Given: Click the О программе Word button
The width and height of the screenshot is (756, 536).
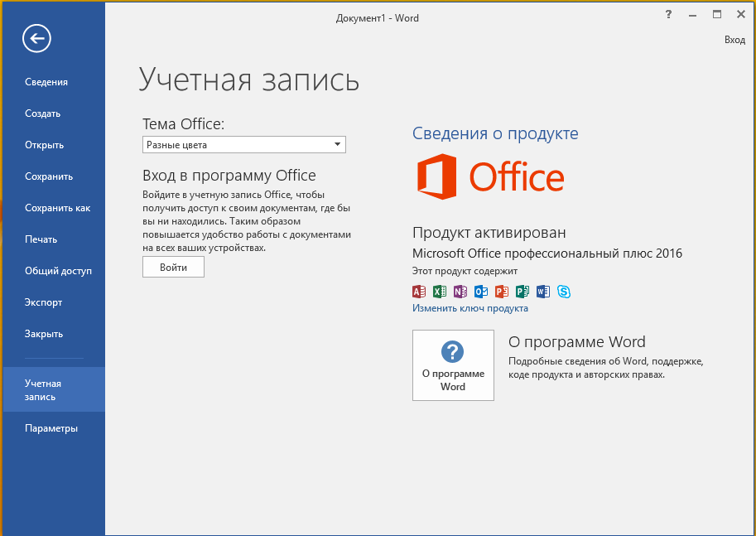Looking at the screenshot, I should 453,365.
